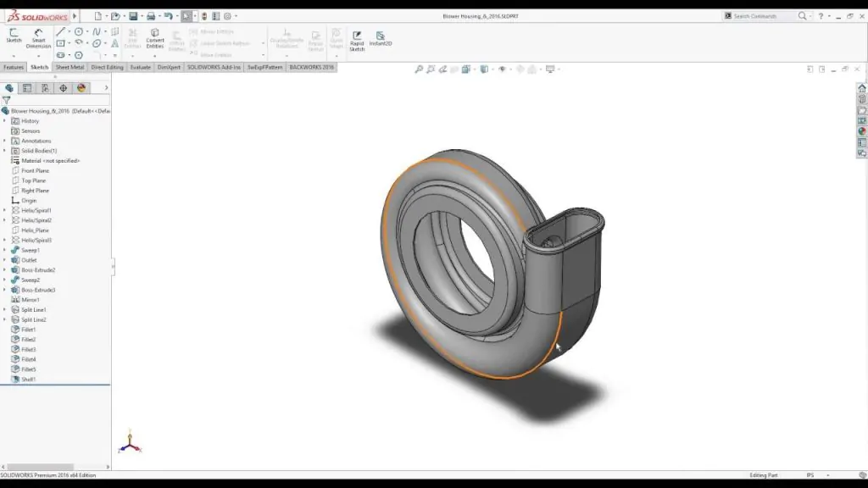Expand the Annotations tree node
868x488 pixels.
[x=4, y=141]
